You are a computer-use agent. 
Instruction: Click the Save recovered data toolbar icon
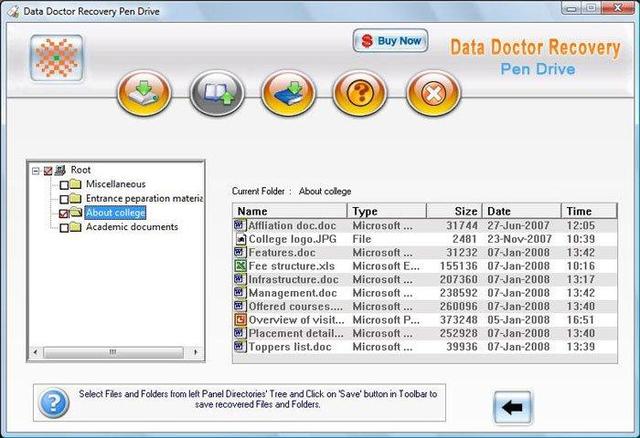pos(144,93)
